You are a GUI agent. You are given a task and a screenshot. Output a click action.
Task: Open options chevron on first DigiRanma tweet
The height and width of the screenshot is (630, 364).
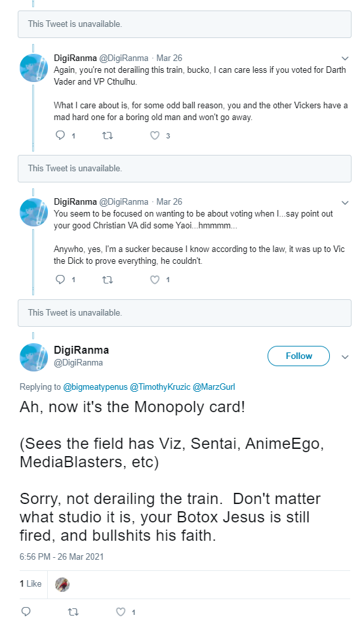click(x=345, y=58)
